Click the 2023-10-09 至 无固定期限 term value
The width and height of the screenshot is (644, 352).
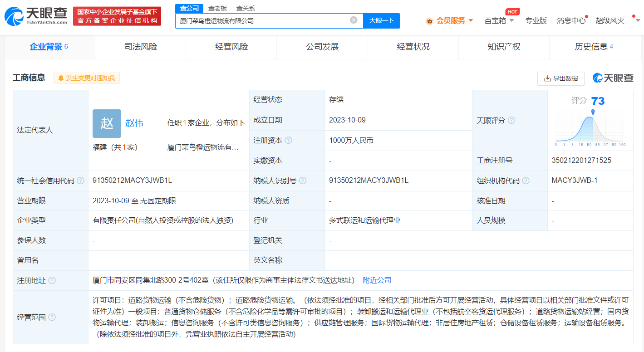tap(134, 200)
